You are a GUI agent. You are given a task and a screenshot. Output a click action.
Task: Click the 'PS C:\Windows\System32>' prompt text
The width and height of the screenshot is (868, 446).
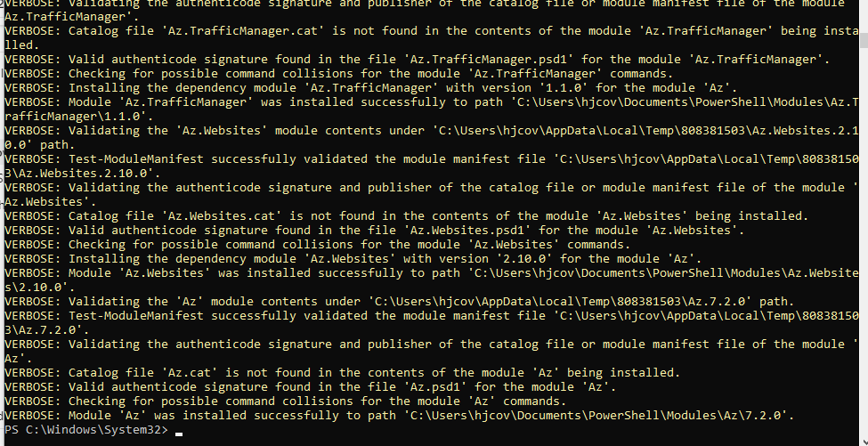tap(85, 430)
